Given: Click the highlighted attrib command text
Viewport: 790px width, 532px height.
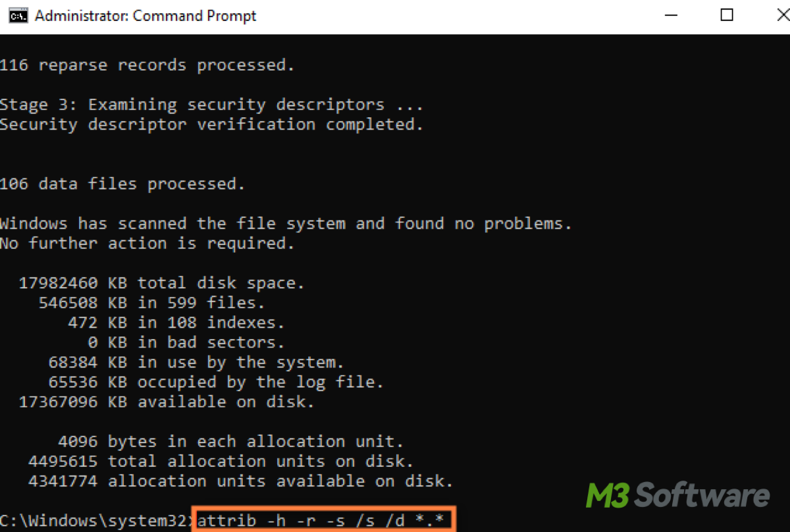Looking at the screenshot, I should pos(325,521).
